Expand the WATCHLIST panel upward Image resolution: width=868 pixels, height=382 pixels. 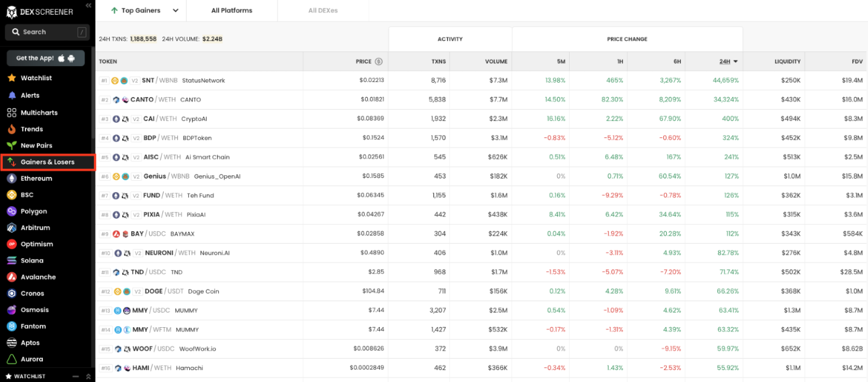coord(88,376)
